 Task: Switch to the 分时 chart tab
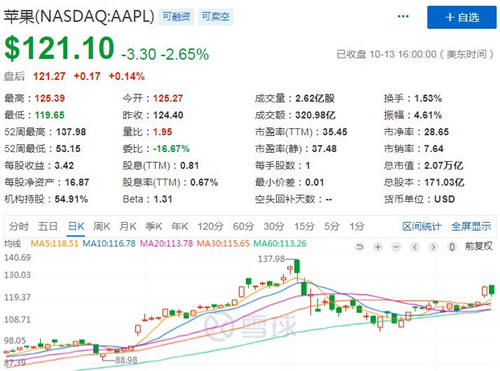[19, 227]
